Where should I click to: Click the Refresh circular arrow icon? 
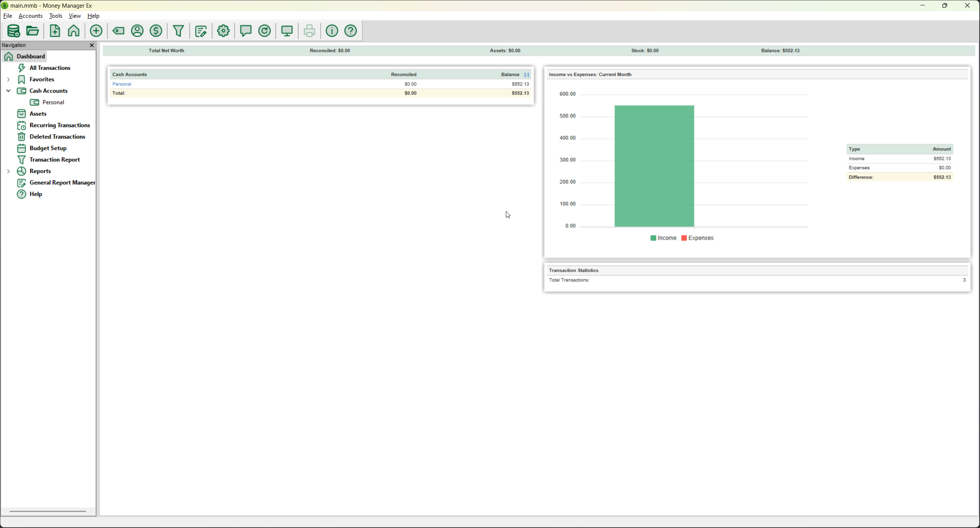click(x=265, y=31)
